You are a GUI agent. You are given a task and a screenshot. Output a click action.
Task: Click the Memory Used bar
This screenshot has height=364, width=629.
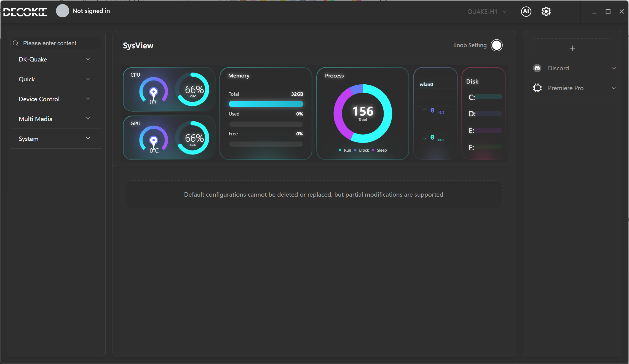266,124
